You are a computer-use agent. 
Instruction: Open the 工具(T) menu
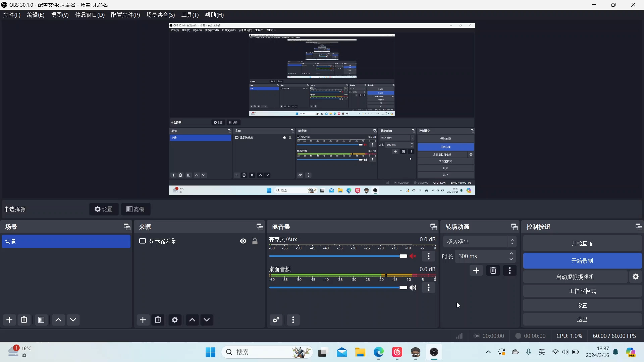tap(190, 15)
